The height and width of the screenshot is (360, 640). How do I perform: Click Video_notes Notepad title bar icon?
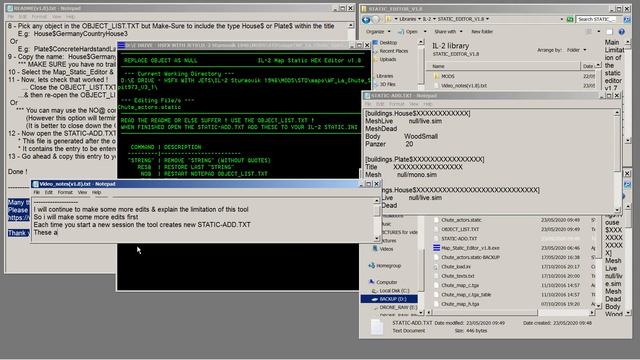coord(36,184)
